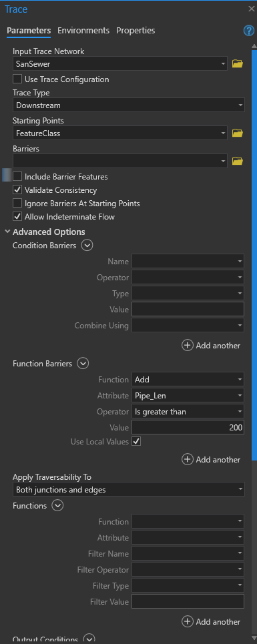257x644 pixels.
Task: Open Condition Barriers Operator dropdown
Action: click(188, 277)
